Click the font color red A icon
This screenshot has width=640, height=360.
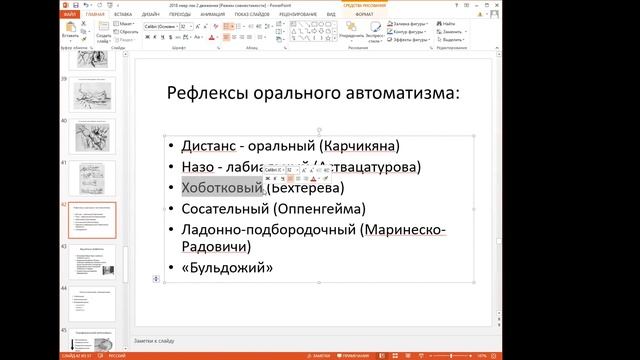(211, 37)
